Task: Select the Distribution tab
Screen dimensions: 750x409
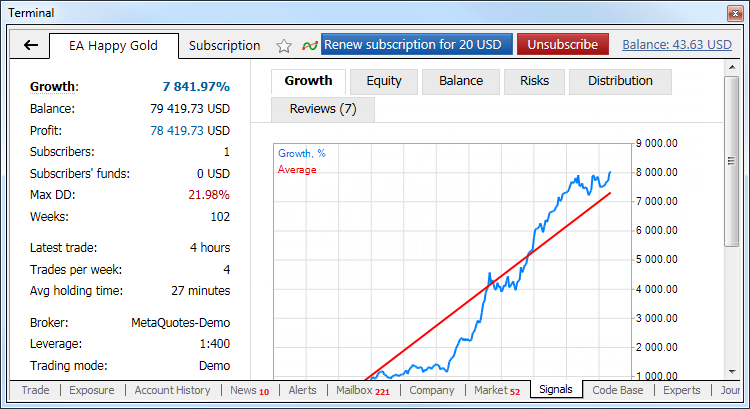Action: [x=620, y=81]
